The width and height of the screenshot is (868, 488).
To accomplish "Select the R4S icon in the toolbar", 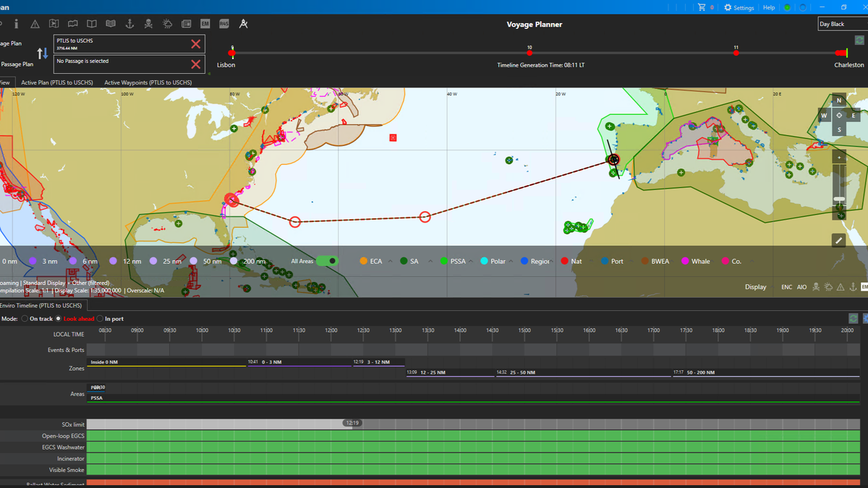I will click(224, 23).
